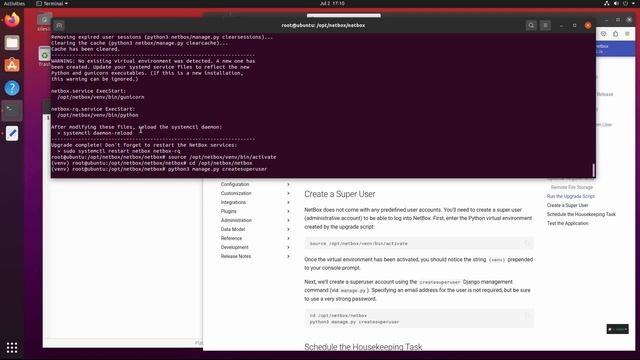640x360 pixels.
Task: Click Firefox extensions icon in toolbar
Action: click(616, 34)
